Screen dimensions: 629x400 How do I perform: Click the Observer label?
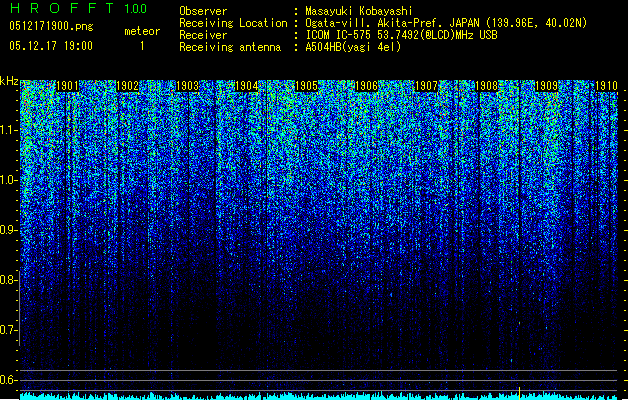[x=203, y=11]
